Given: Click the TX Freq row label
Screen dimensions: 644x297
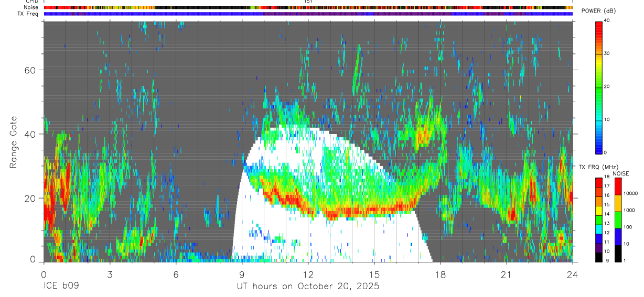Looking at the screenshot, I should coord(27,14).
